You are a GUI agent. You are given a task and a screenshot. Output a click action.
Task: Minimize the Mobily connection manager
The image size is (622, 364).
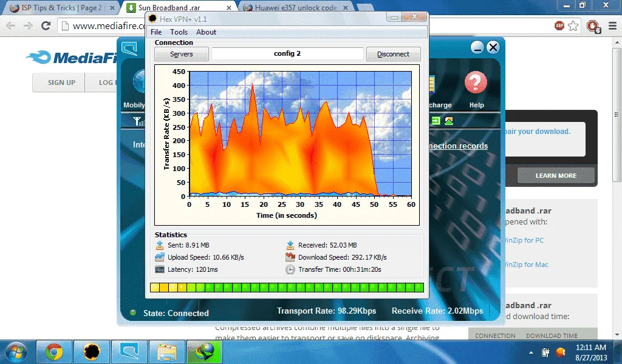(x=477, y=47)
